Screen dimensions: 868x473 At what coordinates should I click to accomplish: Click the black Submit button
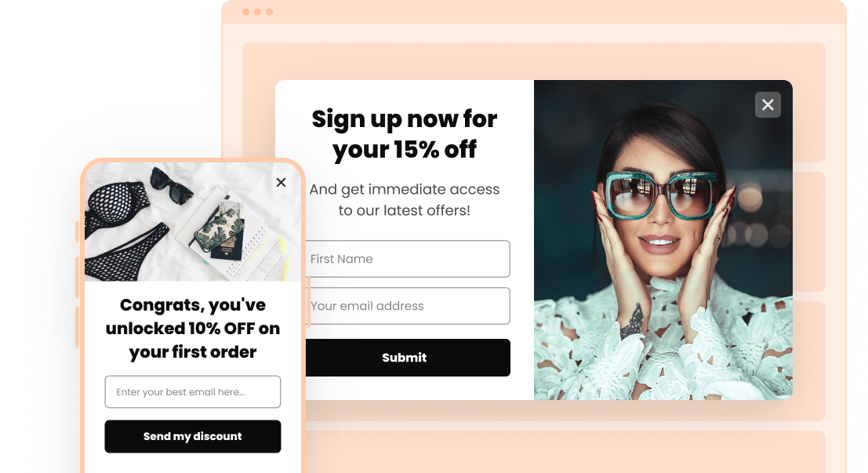pos(408,358)
